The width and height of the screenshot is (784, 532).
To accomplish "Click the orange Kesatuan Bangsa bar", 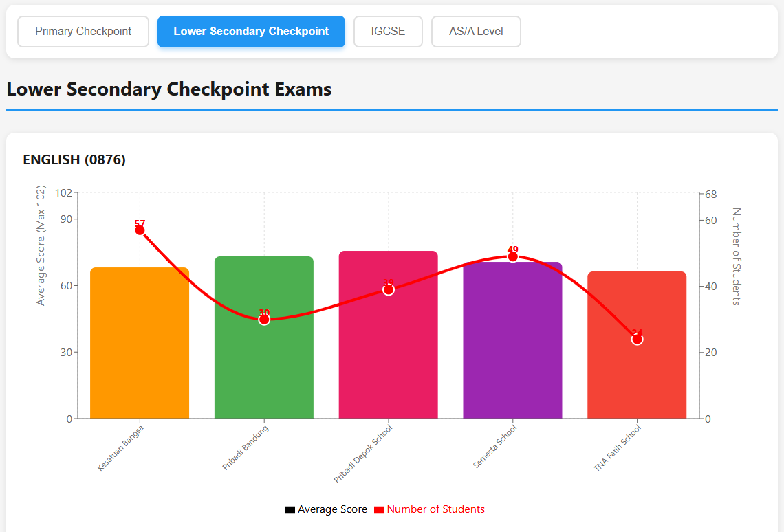I will [139, 344].
